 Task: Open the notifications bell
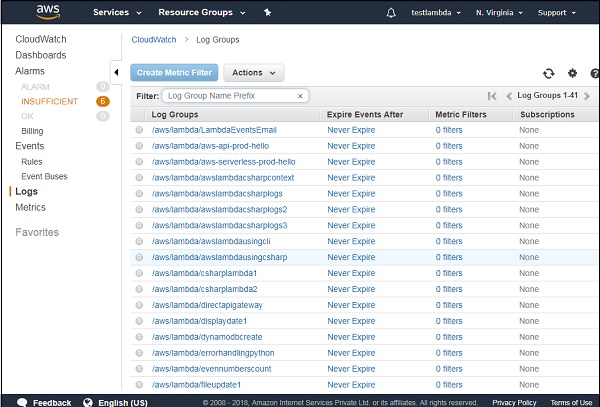390,13
